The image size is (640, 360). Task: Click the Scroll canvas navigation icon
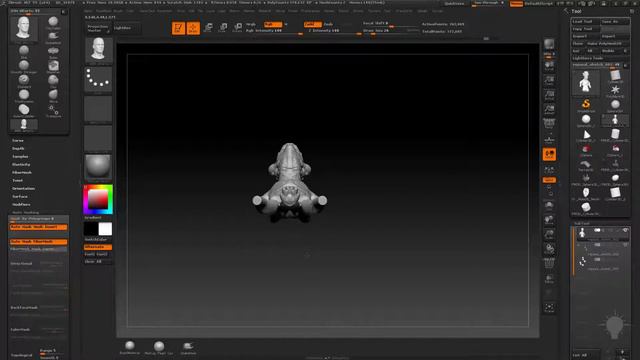(549, 66)
